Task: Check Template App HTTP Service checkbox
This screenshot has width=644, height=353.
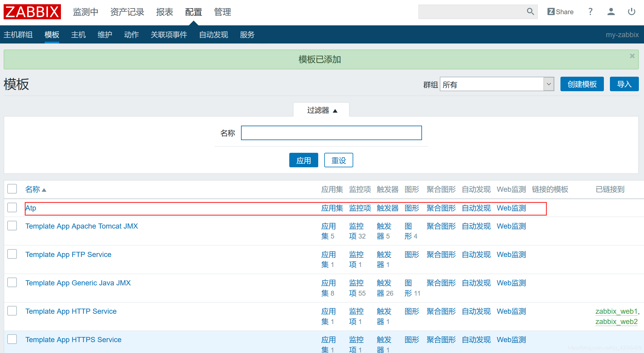Action: [12, 311]
